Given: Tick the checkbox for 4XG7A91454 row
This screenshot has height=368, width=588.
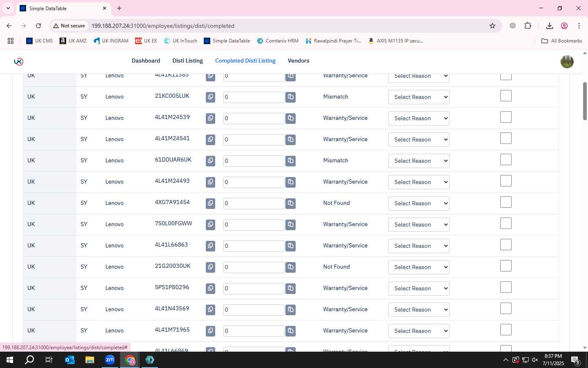Looking at the screenshot, I should point(506,202).
